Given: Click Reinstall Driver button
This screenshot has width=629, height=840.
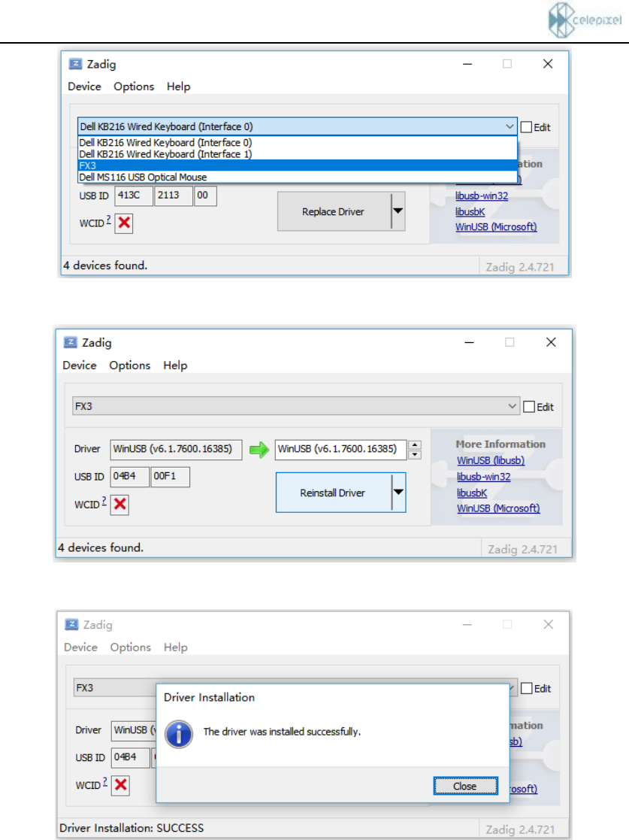Looking at the screenshot, I should 334,493.
